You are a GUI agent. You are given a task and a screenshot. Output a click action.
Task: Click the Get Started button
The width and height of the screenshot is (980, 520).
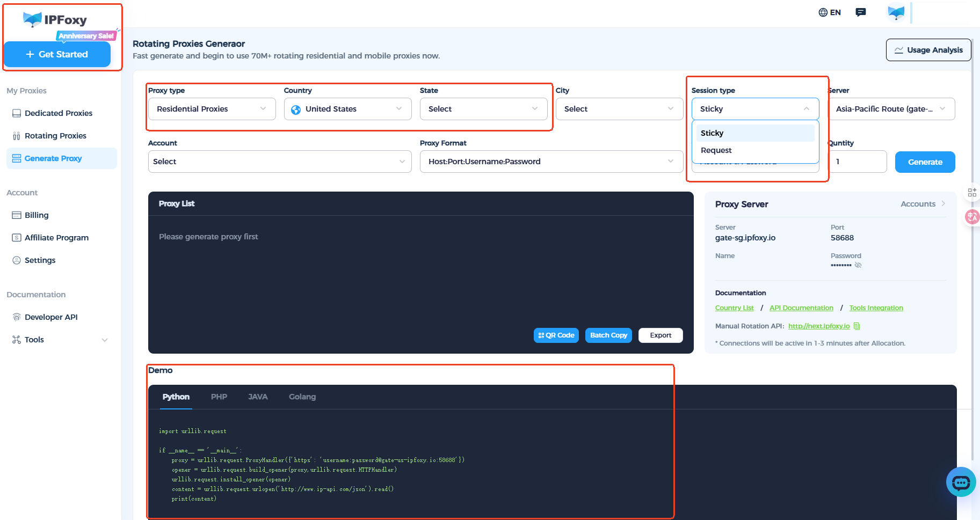[57, 54]
